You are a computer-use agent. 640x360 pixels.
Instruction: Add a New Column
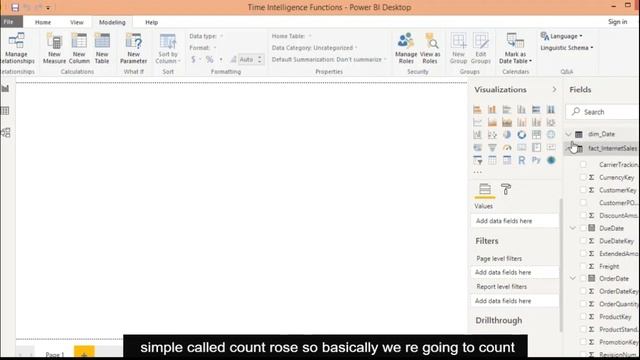[x=79, y=48]
